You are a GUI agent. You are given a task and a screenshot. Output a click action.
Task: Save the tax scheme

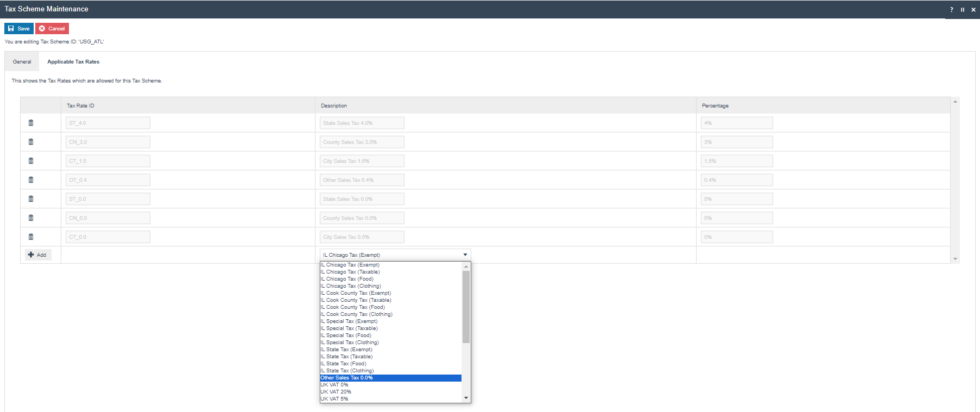tap(19, 28)
